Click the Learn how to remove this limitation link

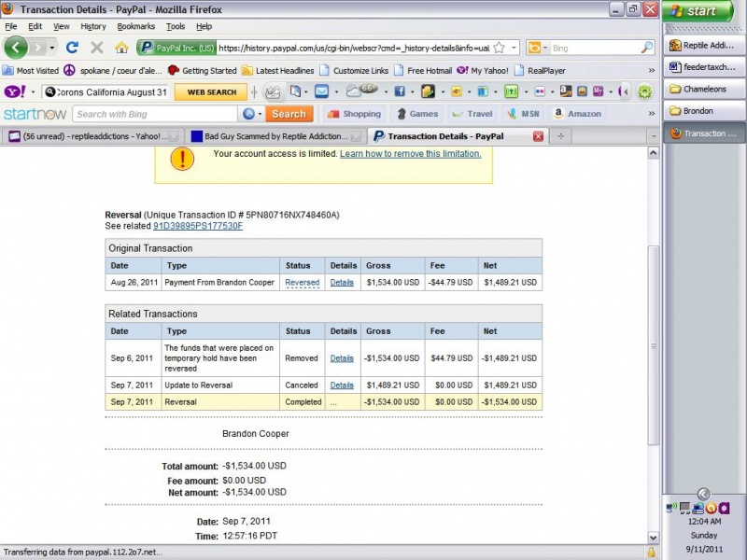point(410,154)
